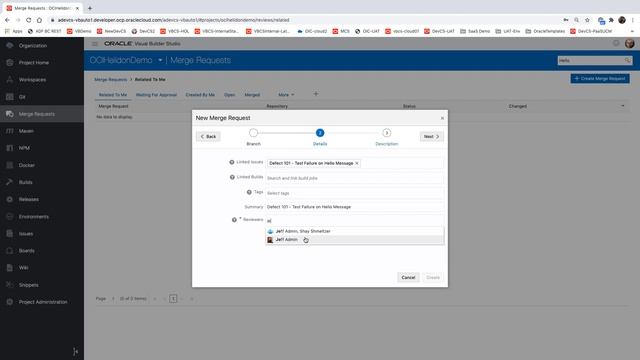Viewport: 640px width, 360px height.
Task: Select the Details wizard step
Action: [x=320, y=133]
